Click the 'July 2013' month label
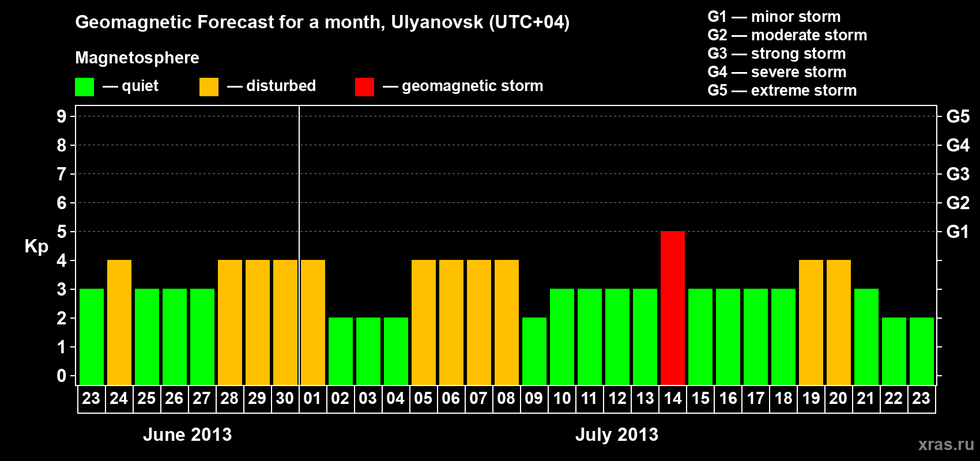This screenshot has width=980, height=461. pos(617,434)
